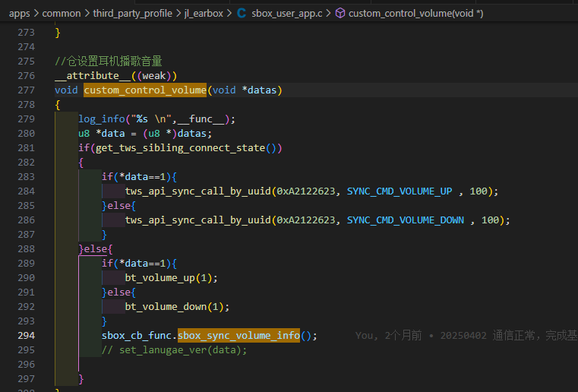Viewport: 578px width, 392px height.
Task: Click 'if(*data==1){' on line 289
Action: [139, 264]
